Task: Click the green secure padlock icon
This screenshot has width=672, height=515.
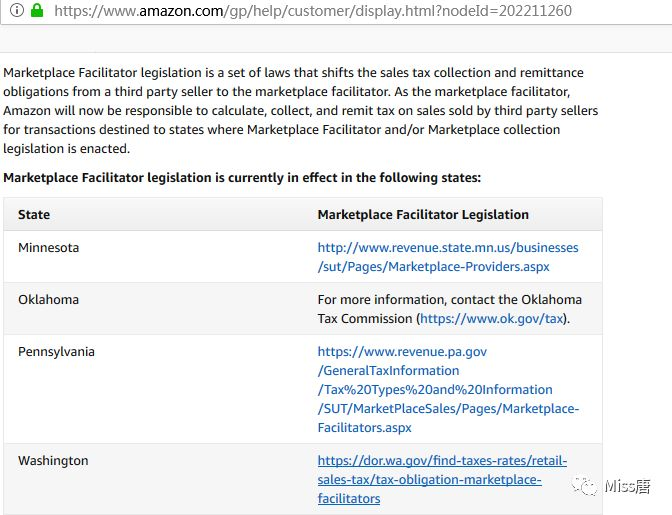Action: tap(37, 10)
